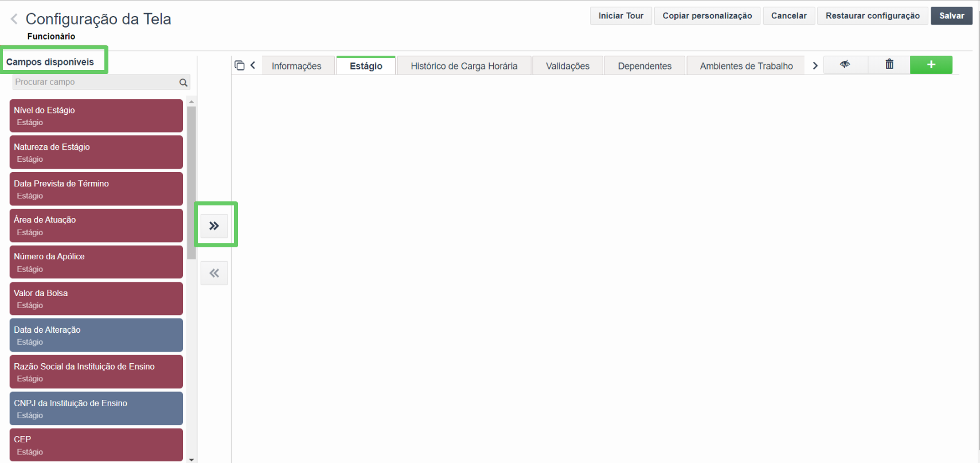This screenshot has width=980, height=463.
Task: Select the Data Prevista de Término field
Action: point(96,189)
